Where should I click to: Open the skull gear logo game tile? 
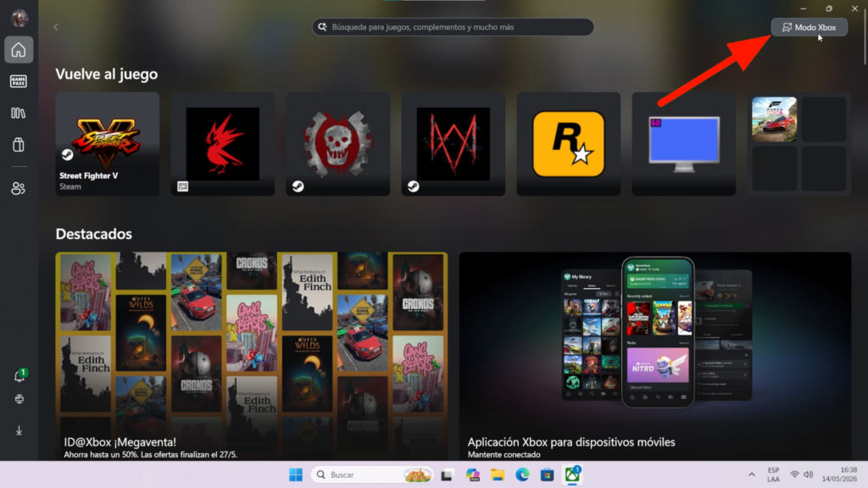click(337, 144)
